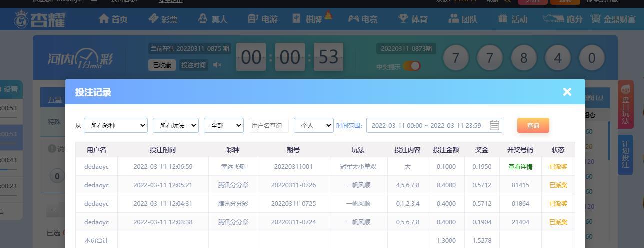Toggle the 中奖提示 switch

coord(412,66)
